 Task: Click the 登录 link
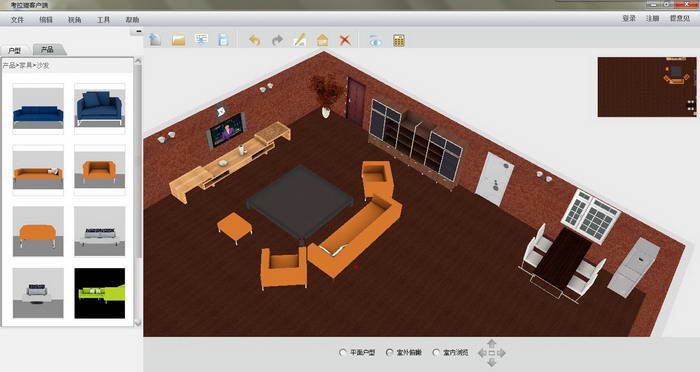(x=629, y=18)
